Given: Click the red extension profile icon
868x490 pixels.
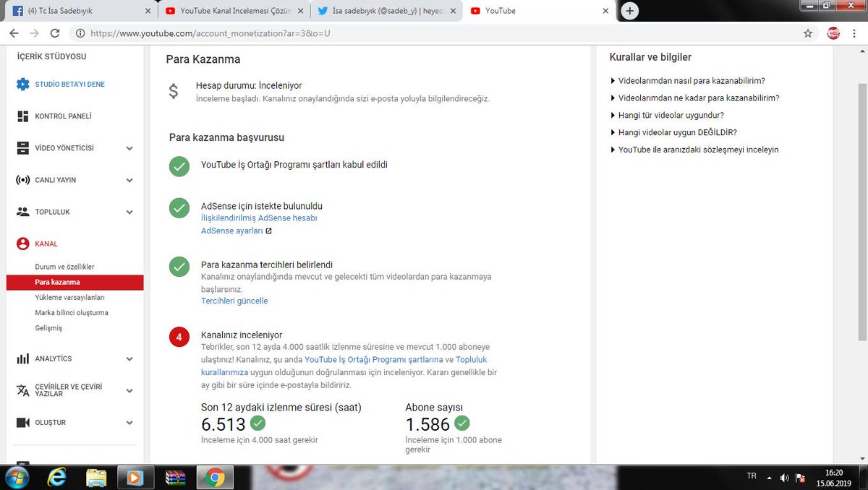Looking at the screenshot, I should tap(833, 33).
